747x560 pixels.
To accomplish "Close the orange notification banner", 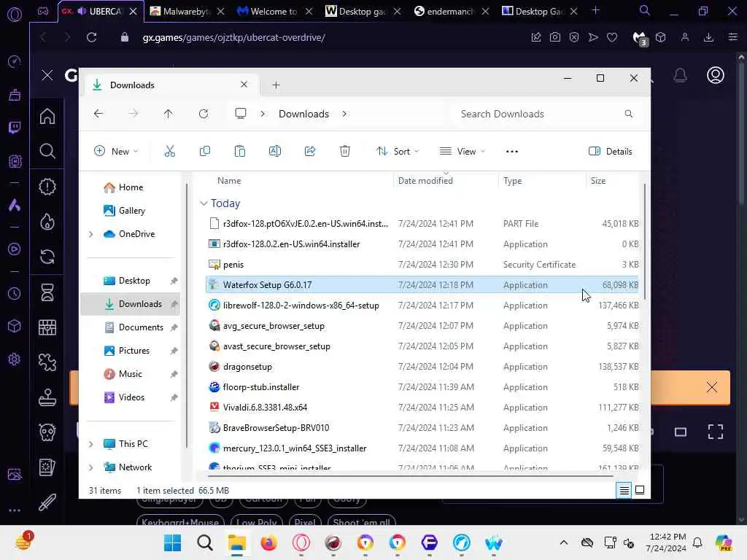I will (712, 387).
